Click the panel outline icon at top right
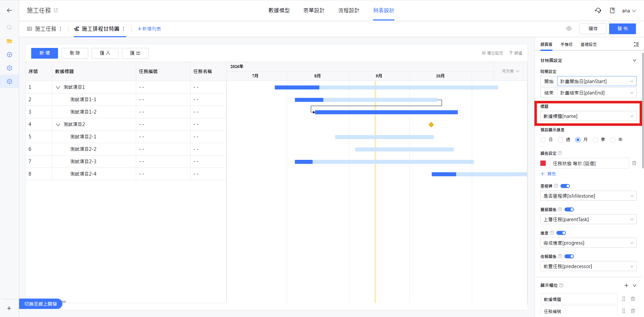 tap(636, 44)
